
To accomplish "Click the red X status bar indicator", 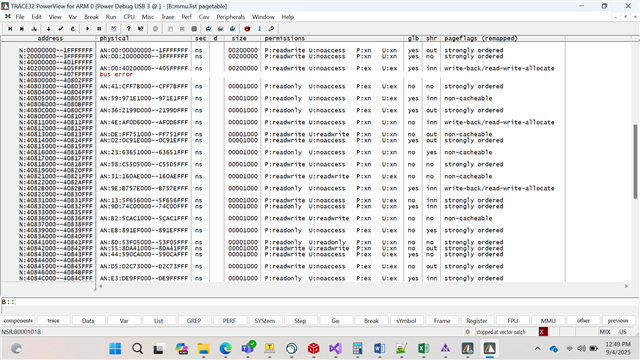I will (542, 332).
